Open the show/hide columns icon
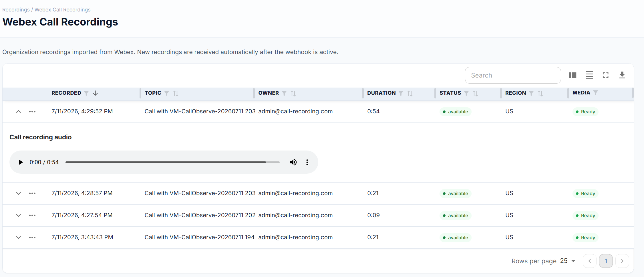Viewport: 644px width, 277px height. tap(573, 75)
